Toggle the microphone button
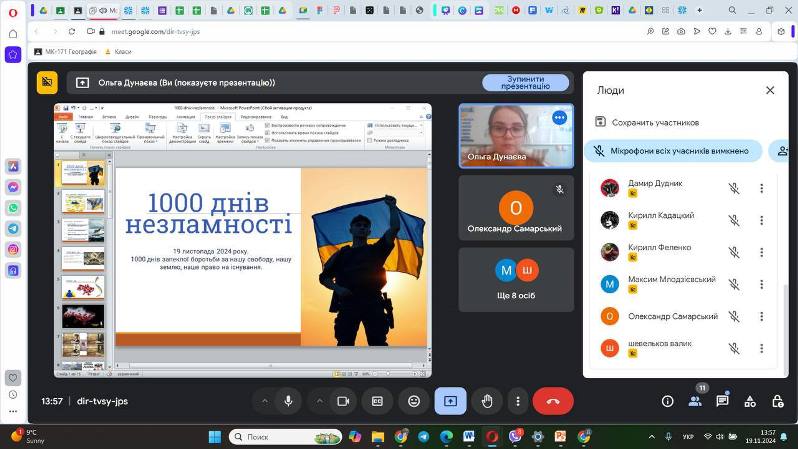 pyautogui.click(x=288, y=401)
